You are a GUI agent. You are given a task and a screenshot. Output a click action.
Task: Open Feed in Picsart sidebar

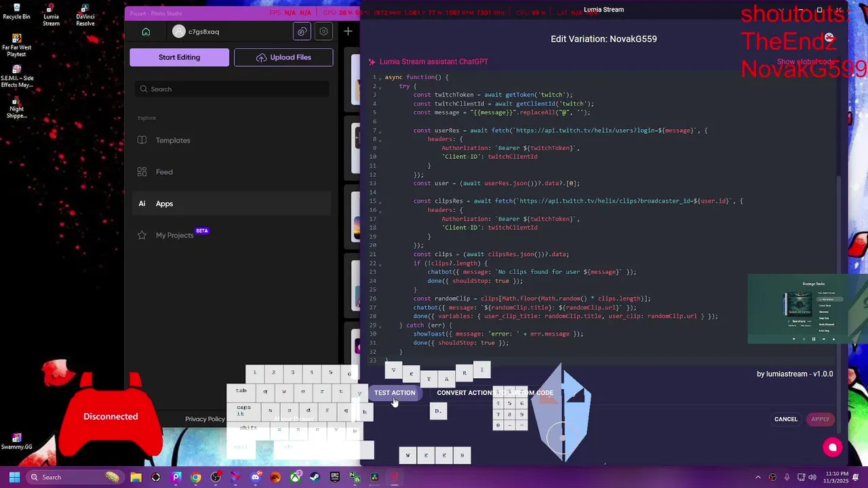tap(164, 172)
